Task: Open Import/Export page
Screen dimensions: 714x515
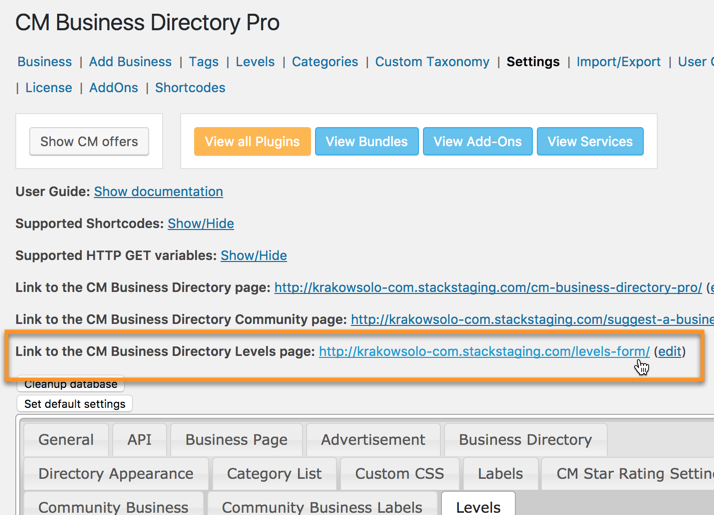Action: (x=618, y=61)
